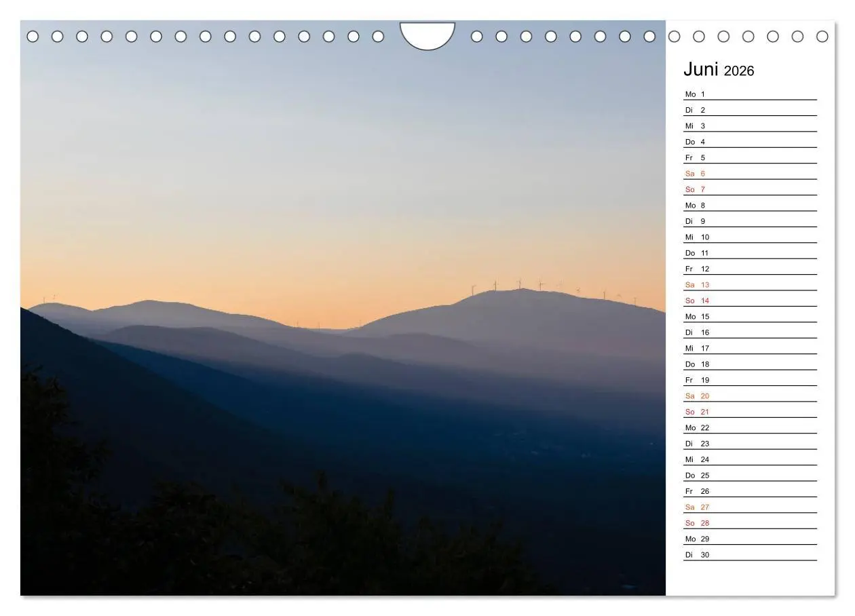Click the last binding hole at right
This screenshot has width=855, height=616.
point(822,37)
